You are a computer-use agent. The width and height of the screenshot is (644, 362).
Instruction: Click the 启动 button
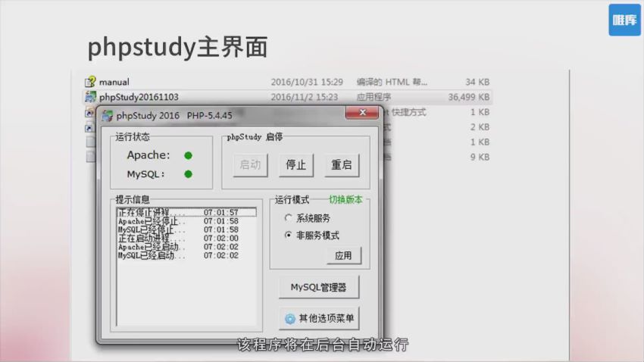(250, 165)
